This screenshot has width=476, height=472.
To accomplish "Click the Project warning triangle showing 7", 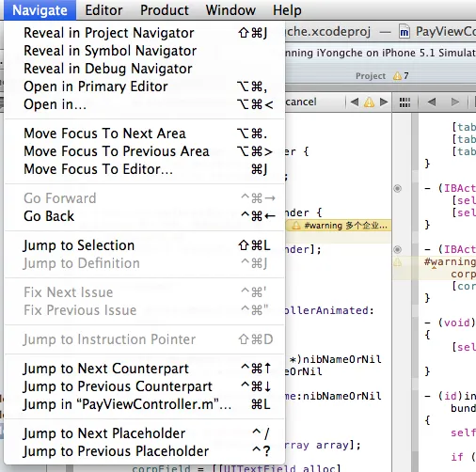I will click(397, 76).
